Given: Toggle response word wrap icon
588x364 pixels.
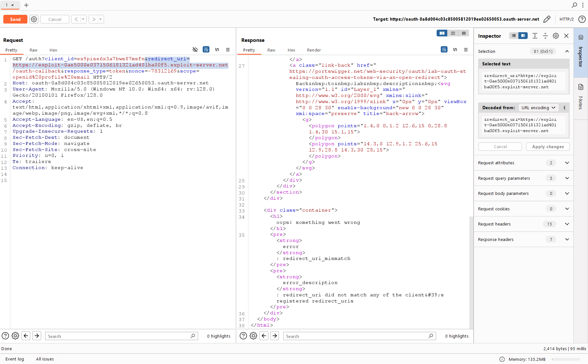Looking at the screenshot, I should [x=444, y=50].
